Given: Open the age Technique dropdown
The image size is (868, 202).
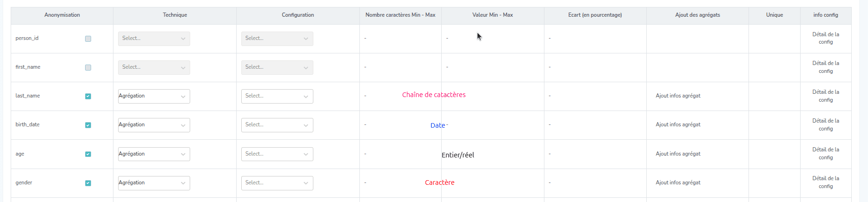Looking at the screenshot, I should coord(154,154).
